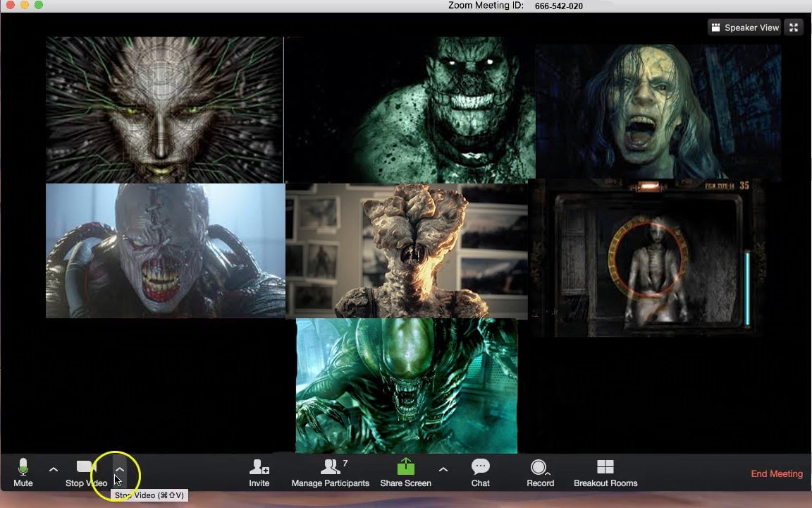Start recording with the Record icon
Viewport: 812px width, 508px height.
(x=539, y=468)
